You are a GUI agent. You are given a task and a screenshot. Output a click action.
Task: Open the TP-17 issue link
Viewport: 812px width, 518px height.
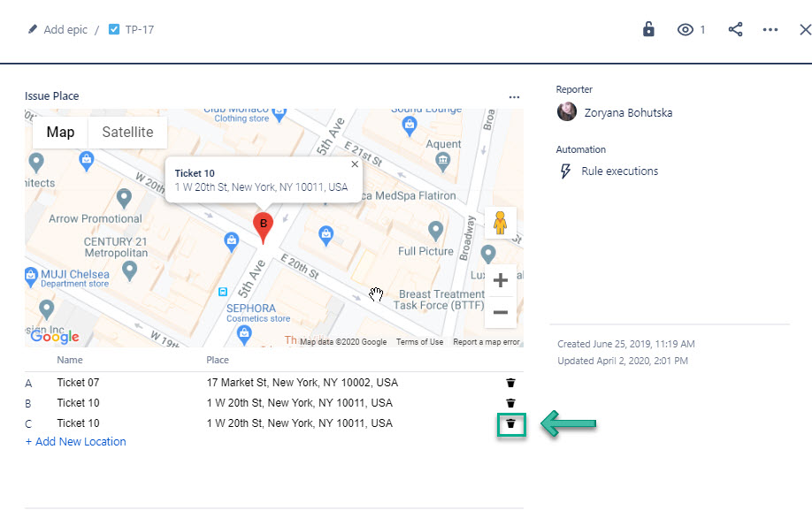pos(140,29)
